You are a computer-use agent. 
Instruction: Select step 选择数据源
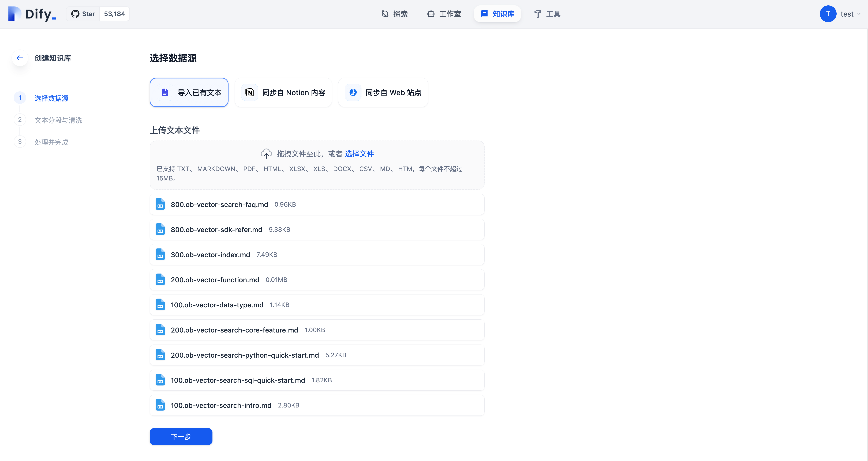pyautogui.click(x=51, y=98)
